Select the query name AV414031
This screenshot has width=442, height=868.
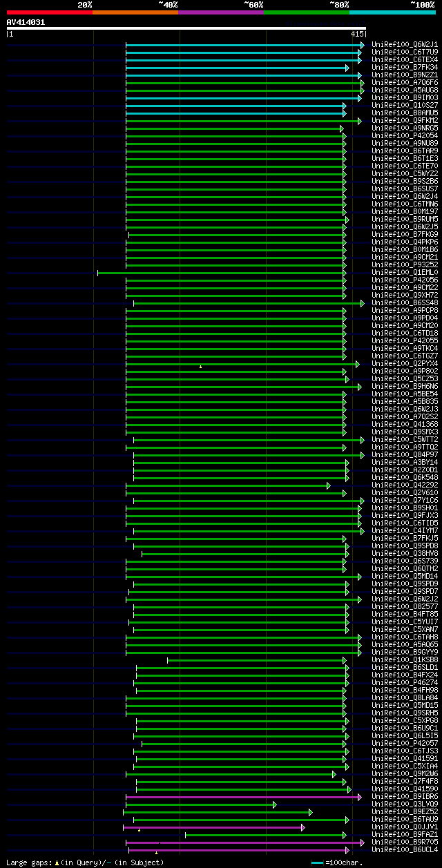(x=26, y=22)
